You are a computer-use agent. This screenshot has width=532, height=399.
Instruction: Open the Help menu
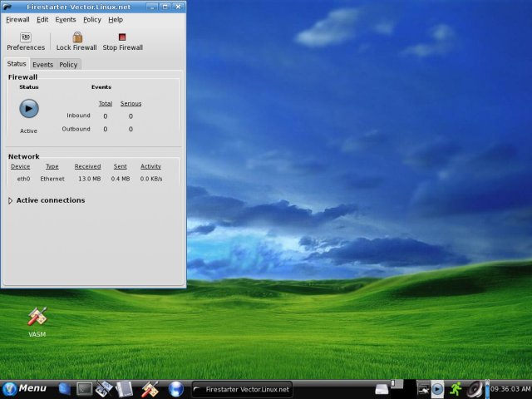point(116,19)
